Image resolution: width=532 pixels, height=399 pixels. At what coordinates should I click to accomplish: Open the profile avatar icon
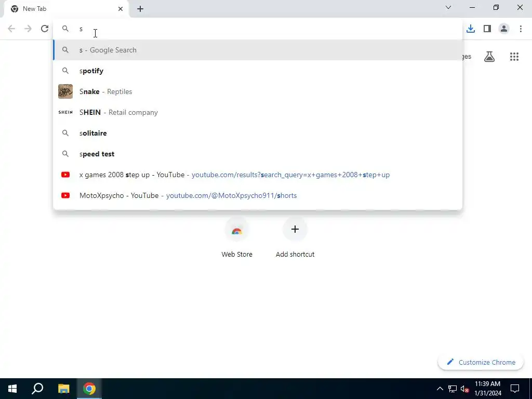pyautogui.click(x=504, y=29)
